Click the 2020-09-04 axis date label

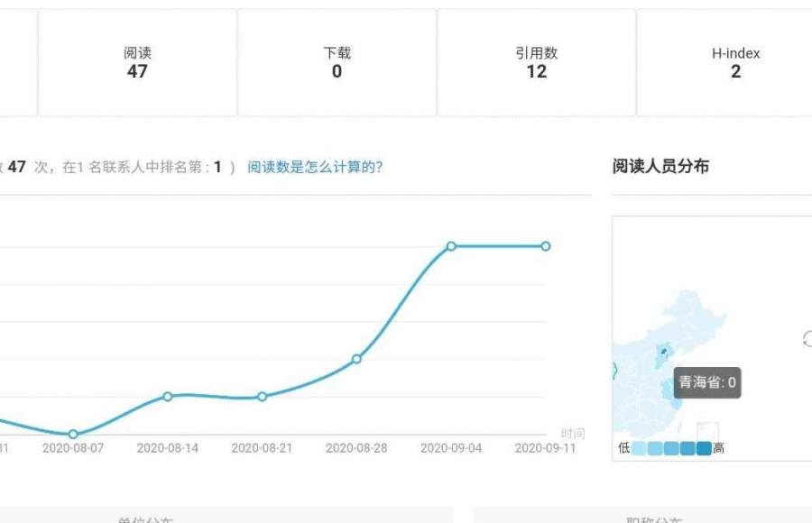point(451,448)
